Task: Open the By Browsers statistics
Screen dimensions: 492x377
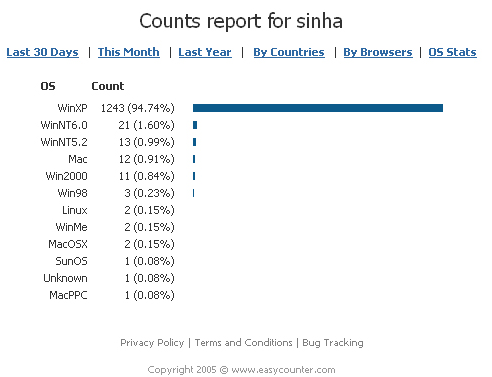Action: (x=378, y=52)
